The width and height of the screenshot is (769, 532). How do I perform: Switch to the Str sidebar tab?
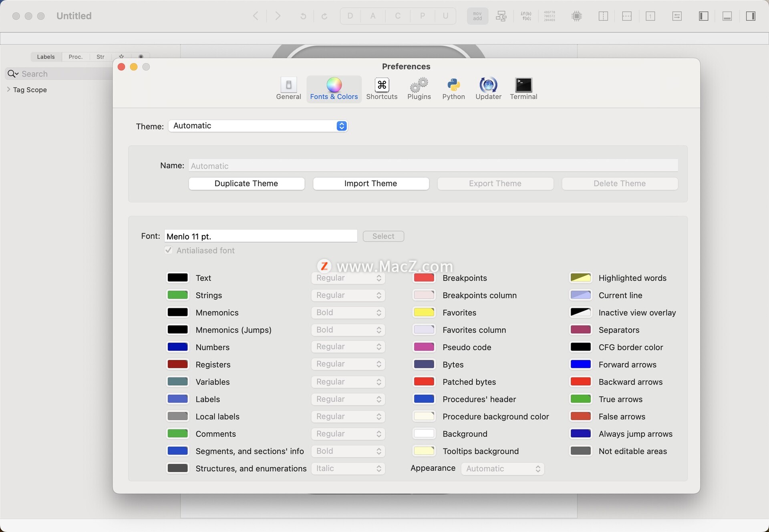pos(101,56)
